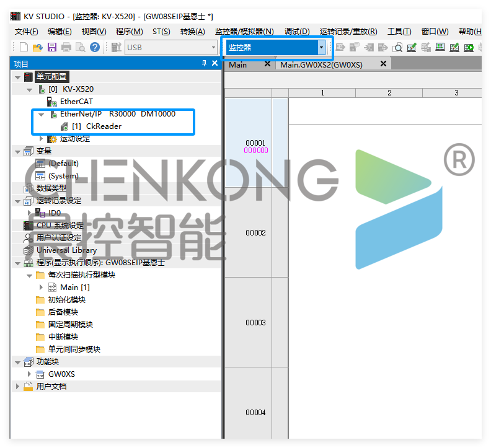
Task: Expand the Main [1] program node
Action: [x=41, y=287]
